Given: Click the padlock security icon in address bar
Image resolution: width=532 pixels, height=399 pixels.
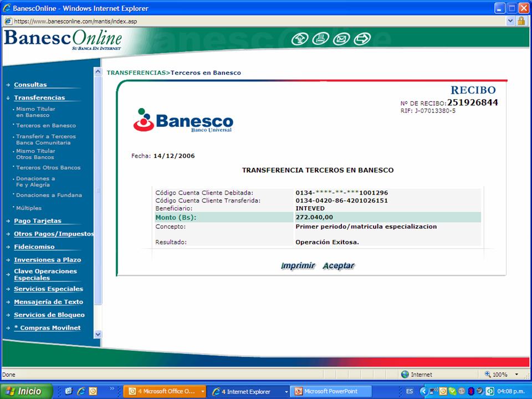Looking at the screenshot, I should [x=521, y=21].
